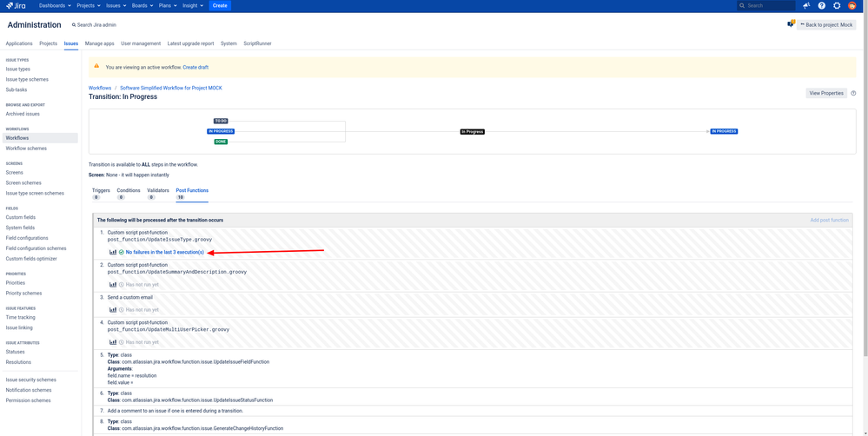This screenshot has height=436, width=868.
Task: Click Search Jira admin field
Action: click(x=94, y=25)
